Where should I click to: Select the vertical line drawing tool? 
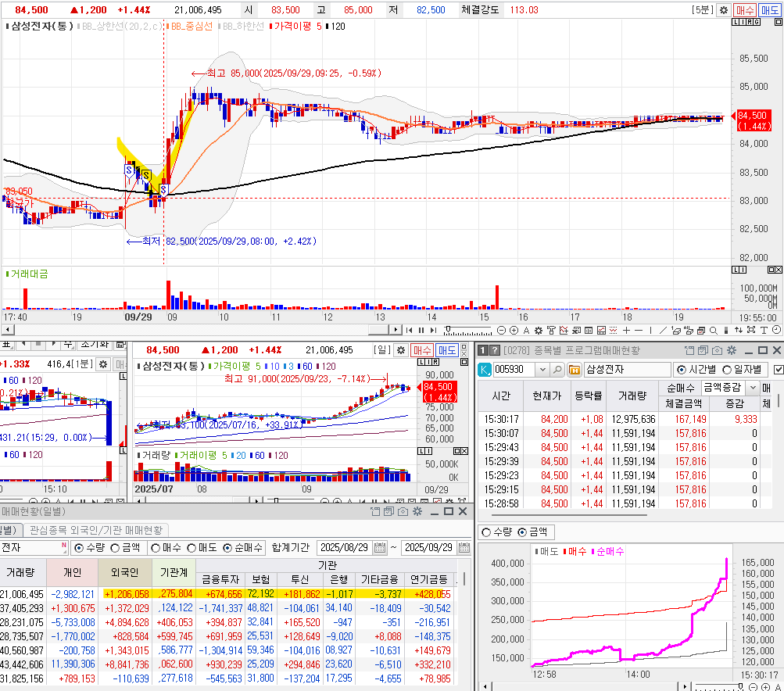650,330
